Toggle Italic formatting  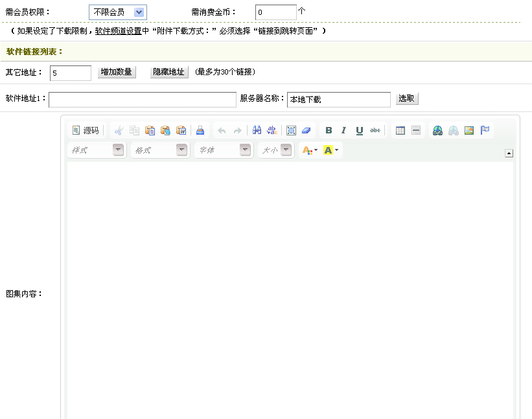click(x=344, y=130)
